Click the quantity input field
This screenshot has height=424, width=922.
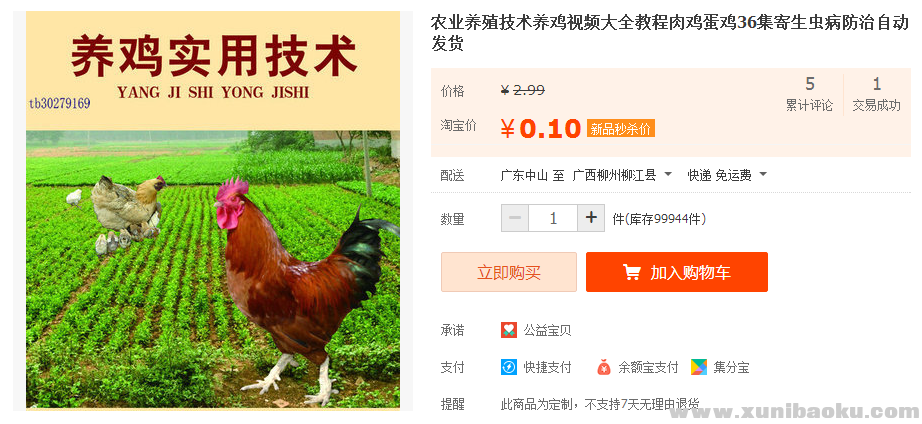(x=553, y=218)
